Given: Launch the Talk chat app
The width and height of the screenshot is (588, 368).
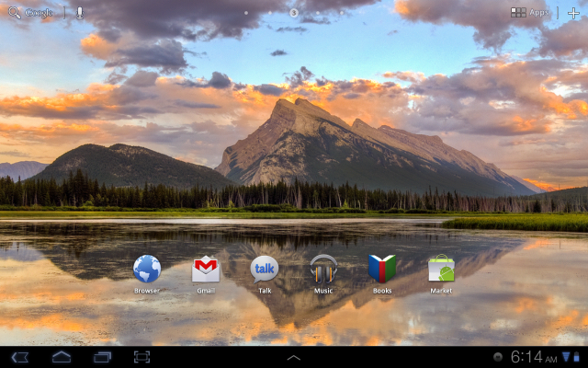Looking at the screenshot, I should [x=265, y=274].
